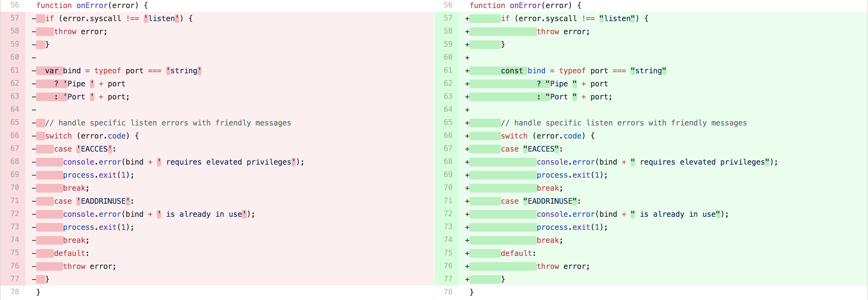This screenshot has width=868, height=300.
Task: Click 'EADDRINUSE' in the removed left-side code
Action: pos(103,202)
